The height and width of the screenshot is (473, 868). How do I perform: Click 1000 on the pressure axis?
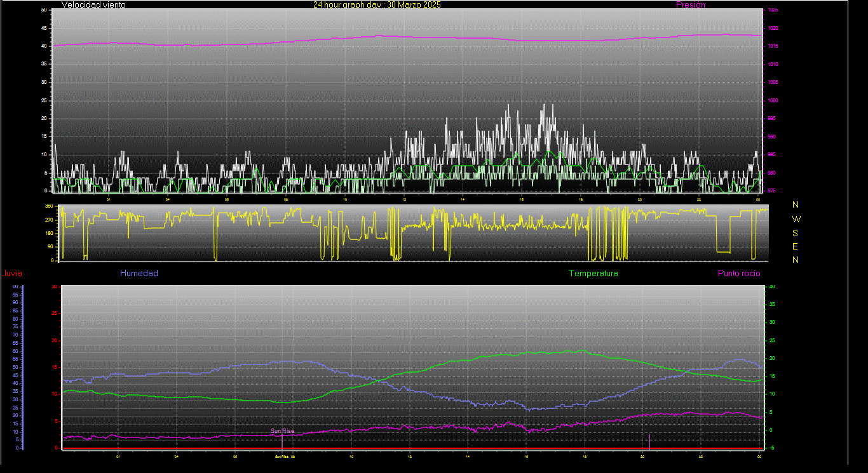point(773,101)
